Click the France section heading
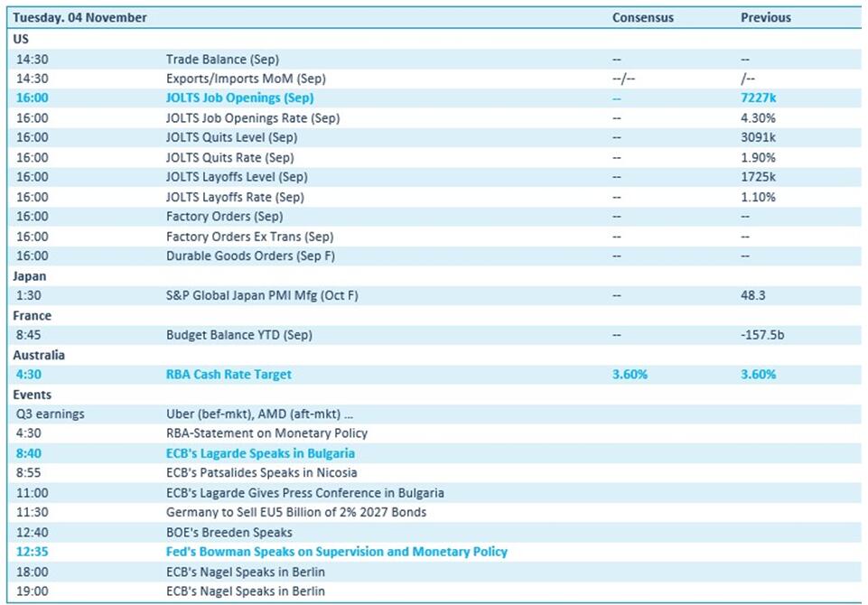Screen dimensions: 868x605 [32, 316]
